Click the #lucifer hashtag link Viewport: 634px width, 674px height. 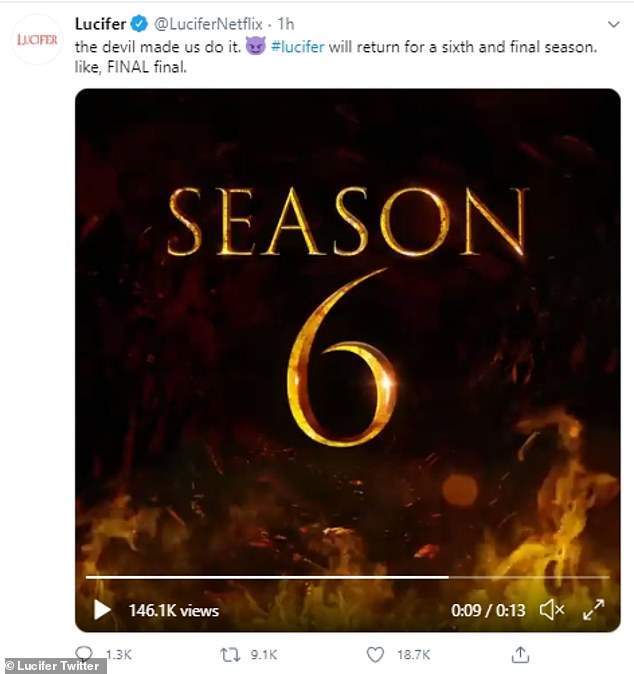297,47
